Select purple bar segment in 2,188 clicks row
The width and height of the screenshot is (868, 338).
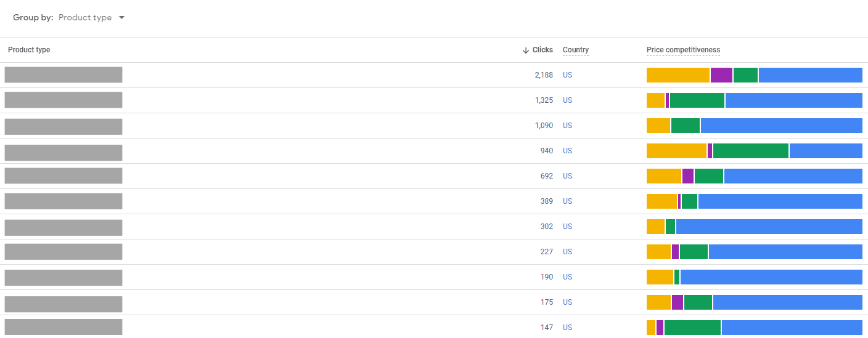coord(721,75)
